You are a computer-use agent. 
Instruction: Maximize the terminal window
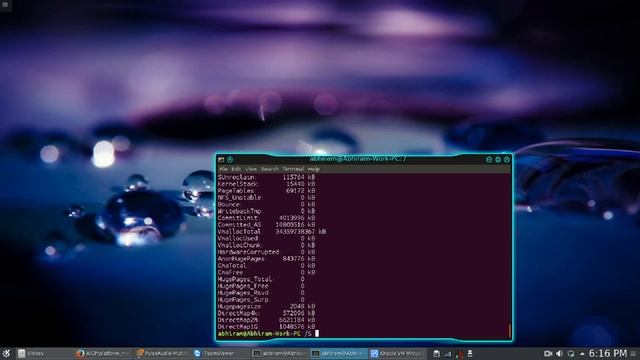[x=498, y=160]
